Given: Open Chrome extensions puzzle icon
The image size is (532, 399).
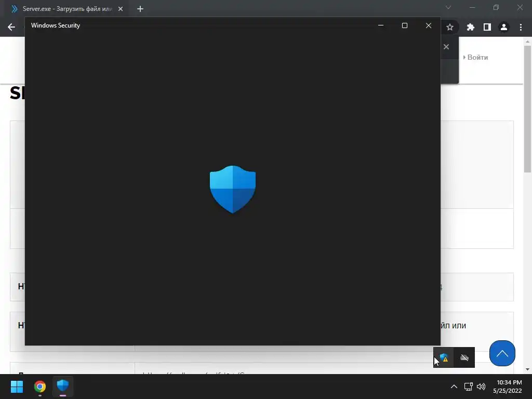Looking at the screenshot, I should click(470, 27).
